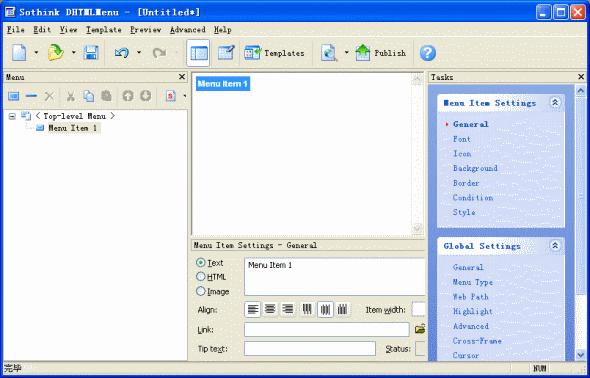Open the File menu
The image size is (590, 378).
pos(15,30)
